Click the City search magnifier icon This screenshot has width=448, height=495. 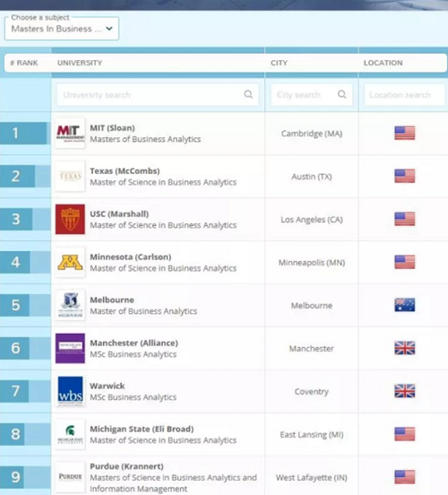tap(342, 94)
